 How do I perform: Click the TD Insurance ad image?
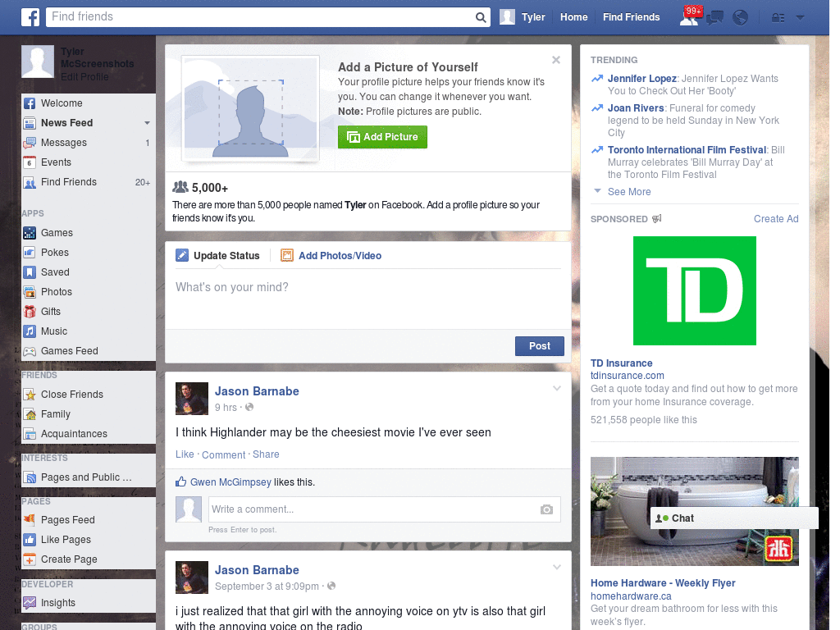click(694, 291)
